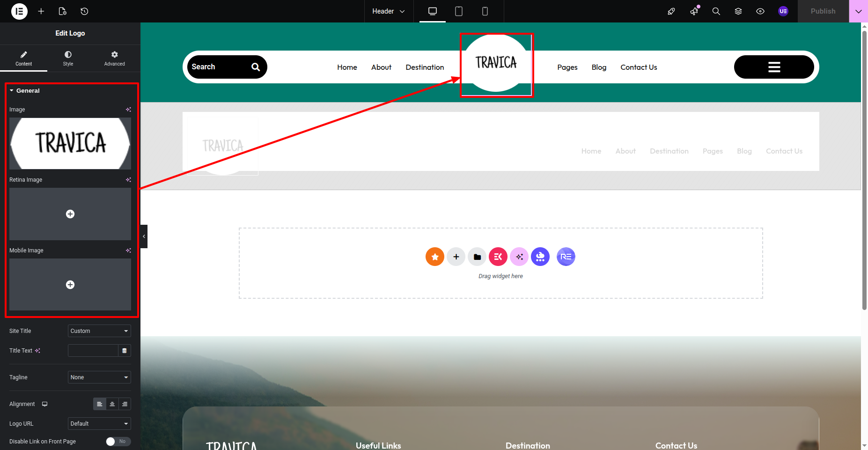Switch to the Style tab

(x=68, y=59)
